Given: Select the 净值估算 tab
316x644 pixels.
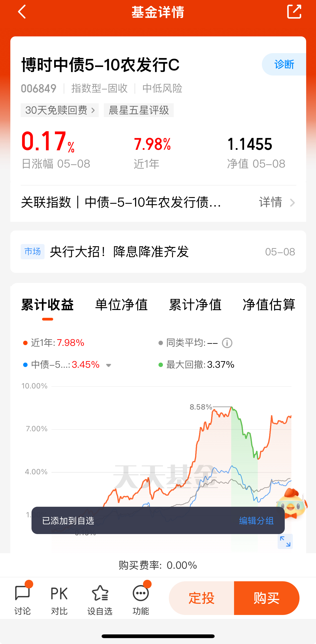Looking at the screenshot, I should click(269, 305).
